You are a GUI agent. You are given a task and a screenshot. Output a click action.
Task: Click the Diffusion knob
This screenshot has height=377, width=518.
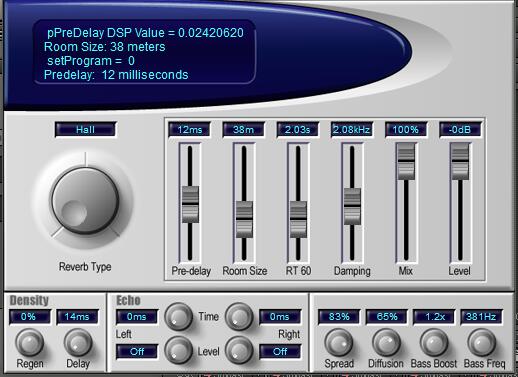(386, 343)
